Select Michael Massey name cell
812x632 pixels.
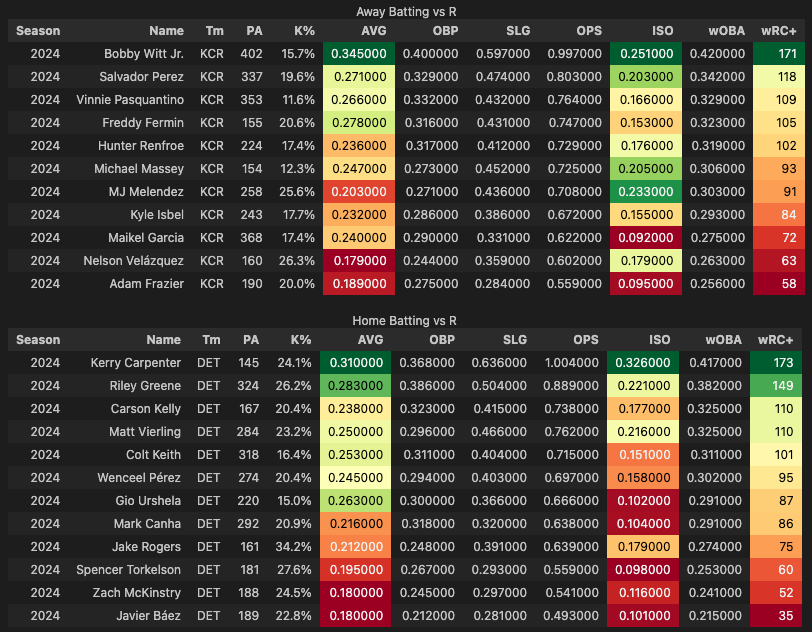point(138,169)
